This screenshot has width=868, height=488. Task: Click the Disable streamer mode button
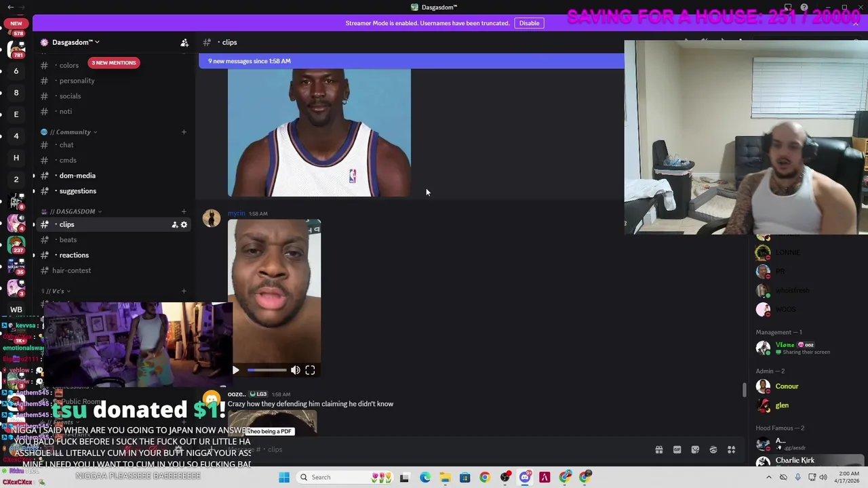(529, 23)
